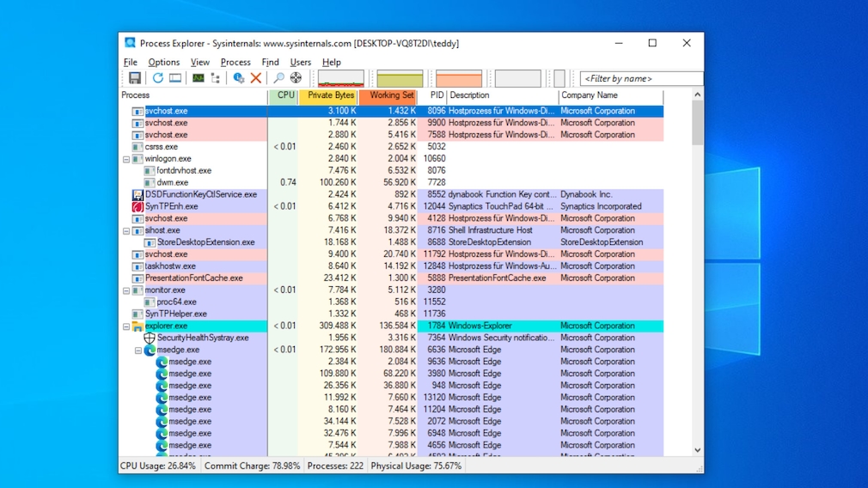
Task: Open the File menu
Action: pos(131,62)
